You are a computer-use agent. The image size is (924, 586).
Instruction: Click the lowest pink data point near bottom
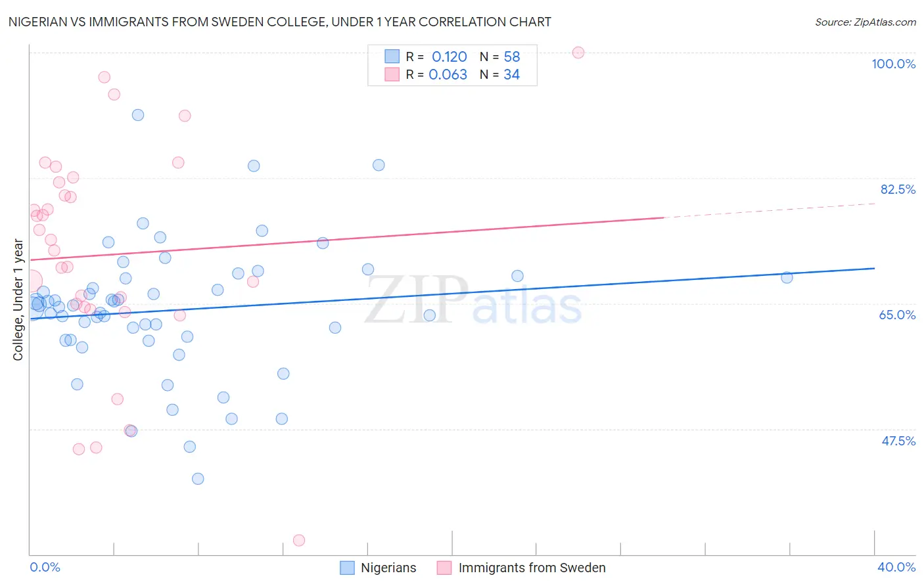point(299,540)
